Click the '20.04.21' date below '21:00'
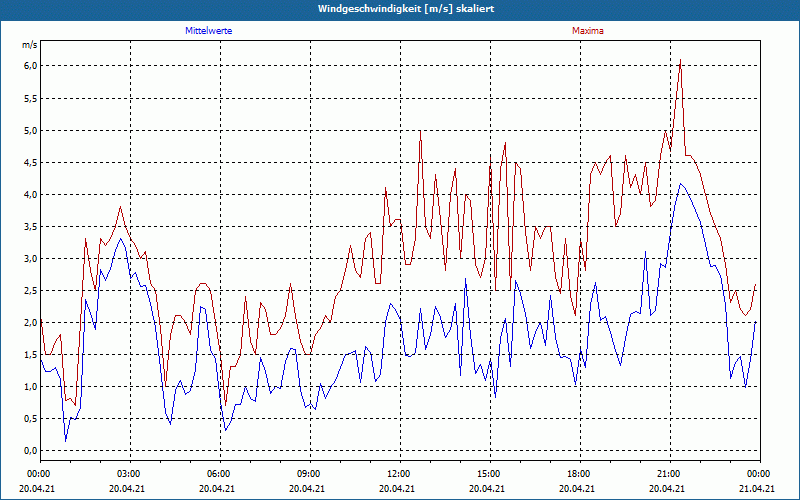This screenshot has width=800, height=500. [x=668, y=488]
